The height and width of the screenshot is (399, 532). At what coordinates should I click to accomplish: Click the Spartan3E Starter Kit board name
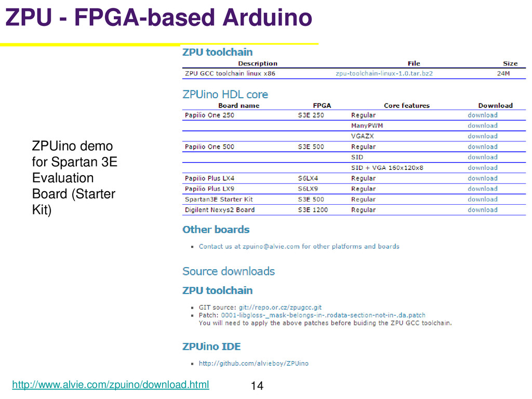coord(219,199)
